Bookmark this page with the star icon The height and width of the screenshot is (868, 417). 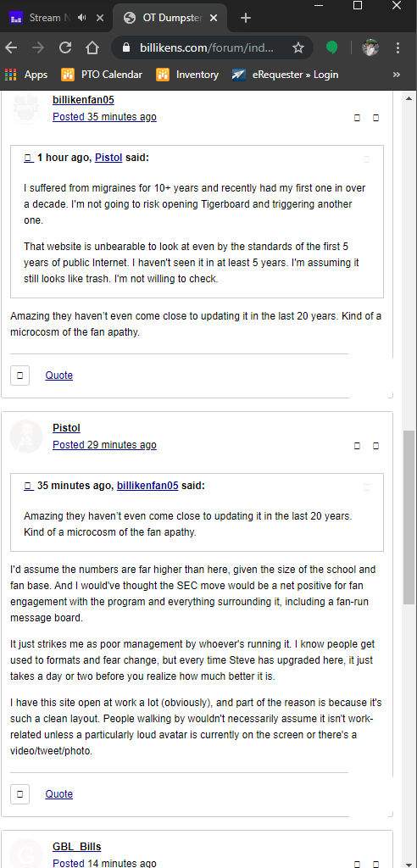298,48
